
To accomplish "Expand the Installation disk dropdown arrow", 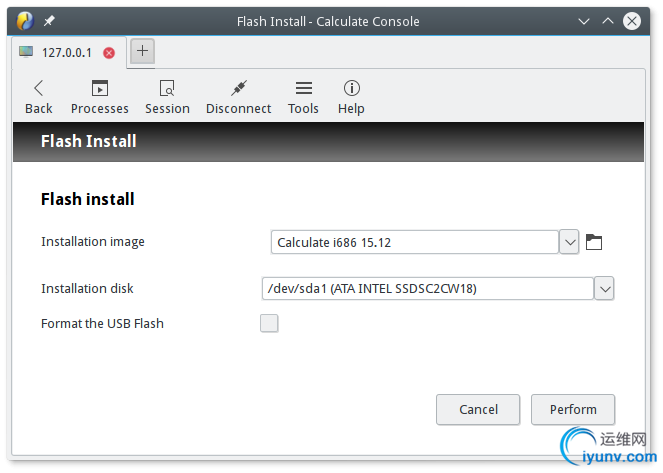I will (604, 289).
